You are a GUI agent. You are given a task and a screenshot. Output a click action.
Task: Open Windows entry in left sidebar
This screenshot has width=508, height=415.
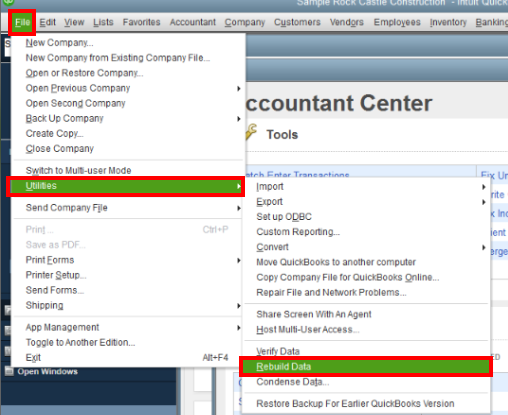47,371
